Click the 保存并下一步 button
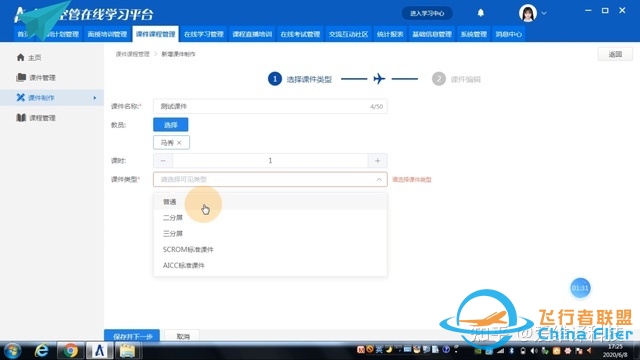 point(132,336)
